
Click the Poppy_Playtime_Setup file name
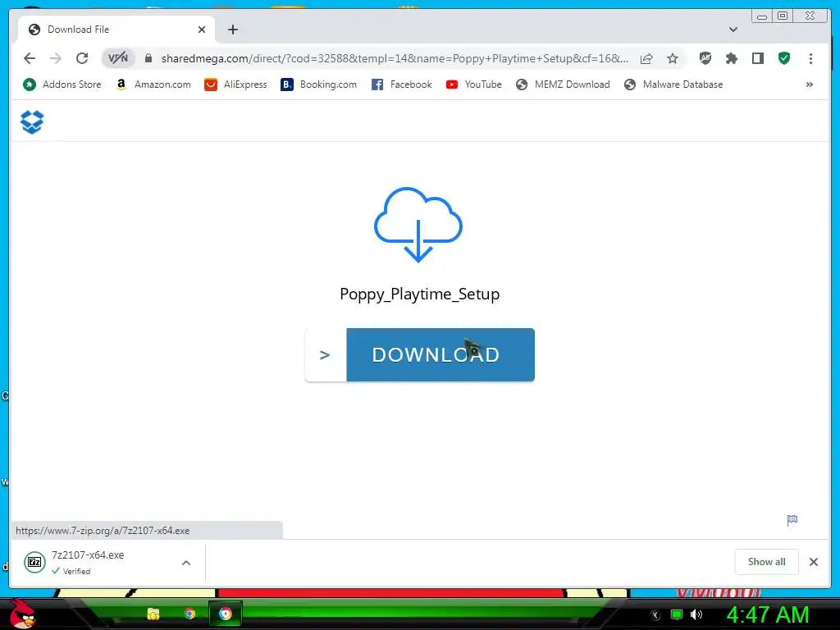(419, 294)
